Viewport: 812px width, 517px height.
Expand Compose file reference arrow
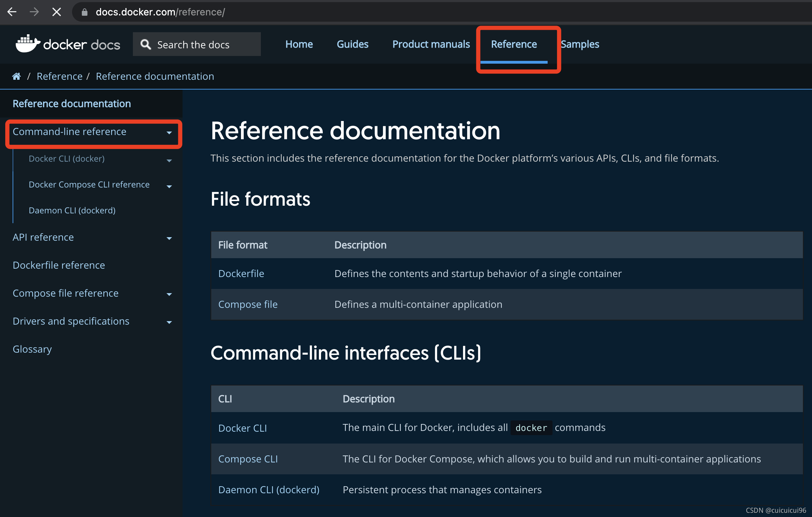pyautogui.click(x=169, y=294)
